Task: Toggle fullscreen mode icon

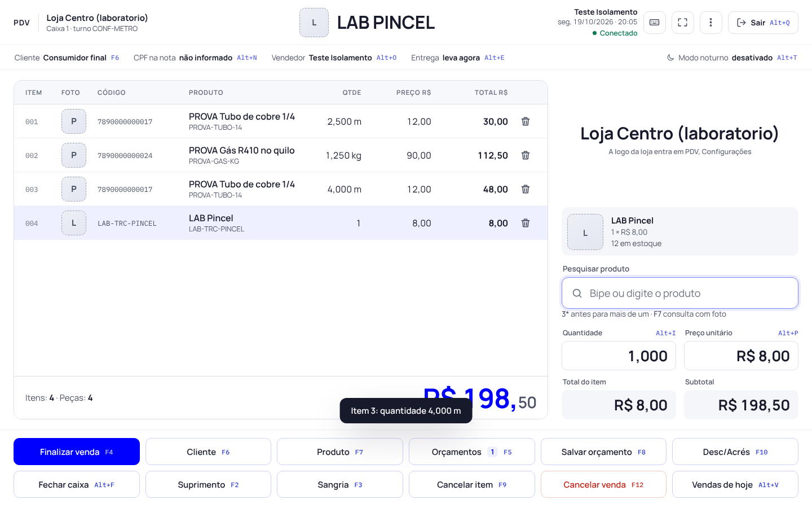Action: pos(683,23)
